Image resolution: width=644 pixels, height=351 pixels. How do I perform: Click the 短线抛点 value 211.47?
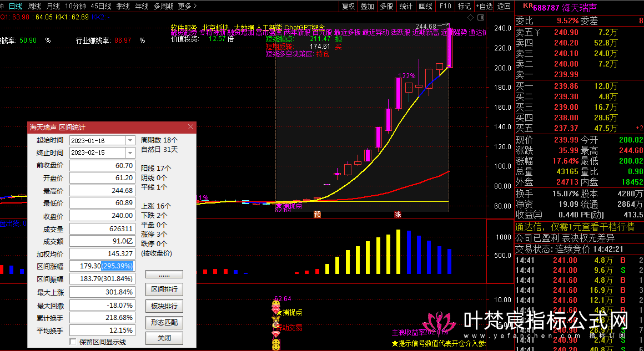tap(320, 39)
